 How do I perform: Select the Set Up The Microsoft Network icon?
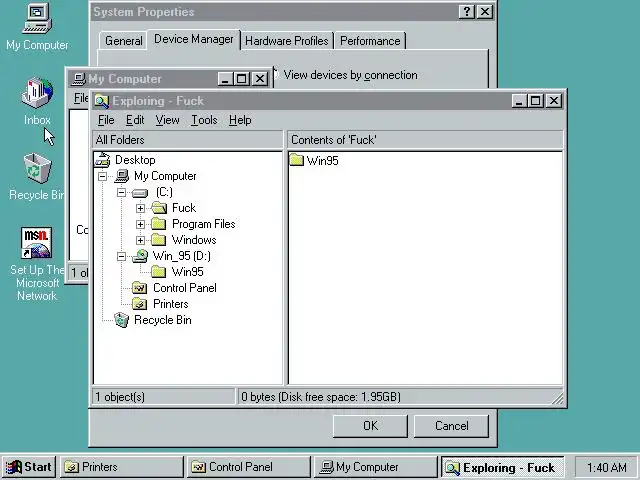coord(37,264)
